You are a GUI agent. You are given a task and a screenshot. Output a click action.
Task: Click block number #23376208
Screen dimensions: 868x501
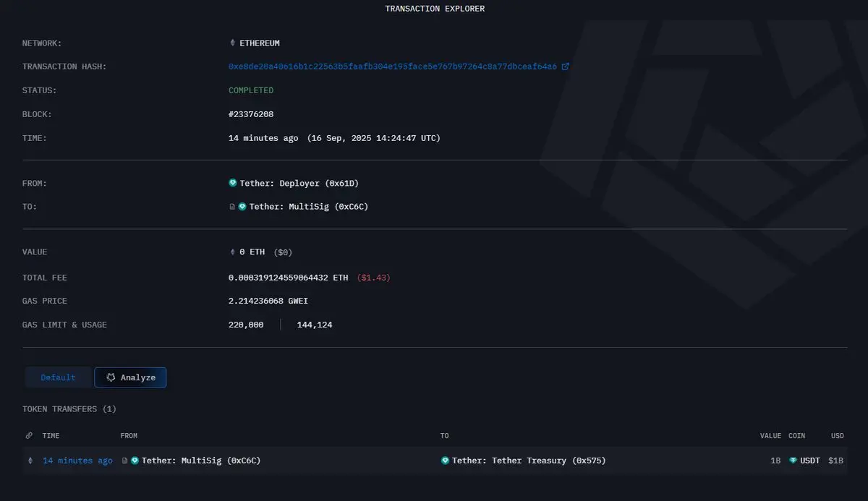pos(251,114)
